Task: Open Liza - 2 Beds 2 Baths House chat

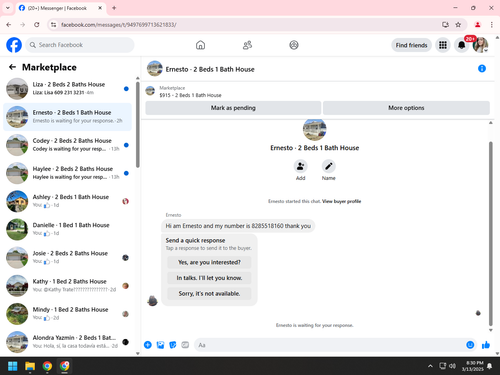Action: [67, 89]
